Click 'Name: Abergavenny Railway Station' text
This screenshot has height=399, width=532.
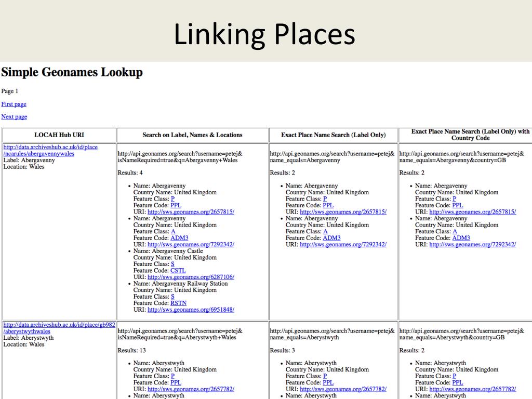tap(180, 284)
